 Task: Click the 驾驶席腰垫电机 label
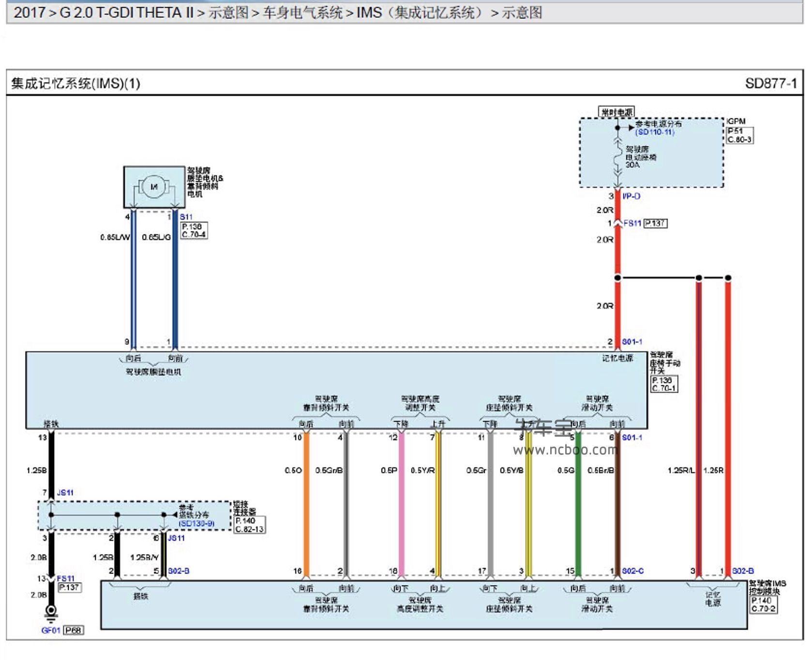click(x=153, y=372)
